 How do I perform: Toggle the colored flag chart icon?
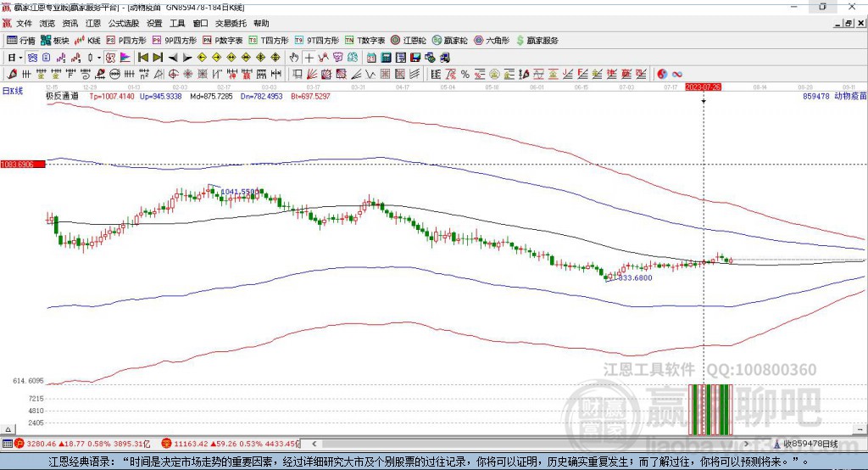point(125,58)
